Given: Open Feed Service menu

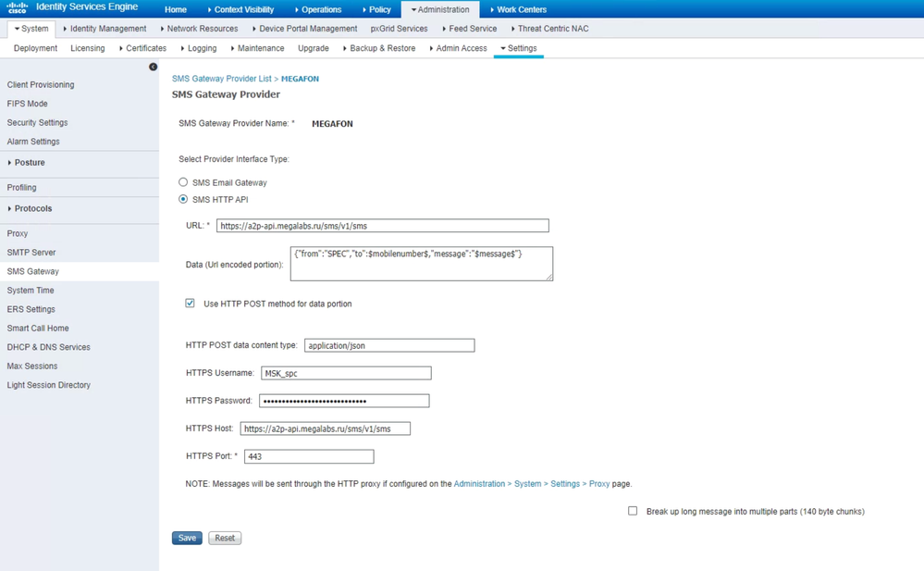Looking at the screenshot, I should point(470,29).
